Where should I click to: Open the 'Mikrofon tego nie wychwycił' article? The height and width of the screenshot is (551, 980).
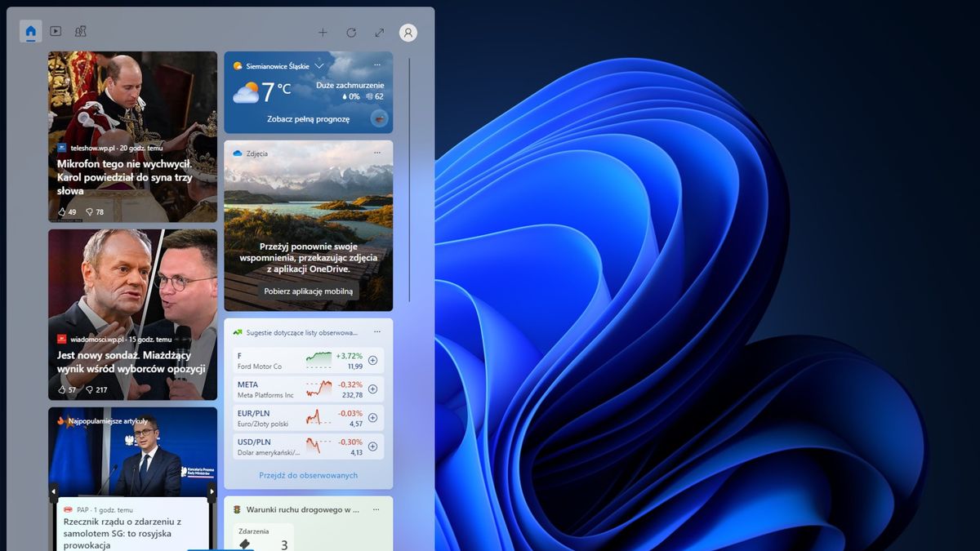(126, 177)
